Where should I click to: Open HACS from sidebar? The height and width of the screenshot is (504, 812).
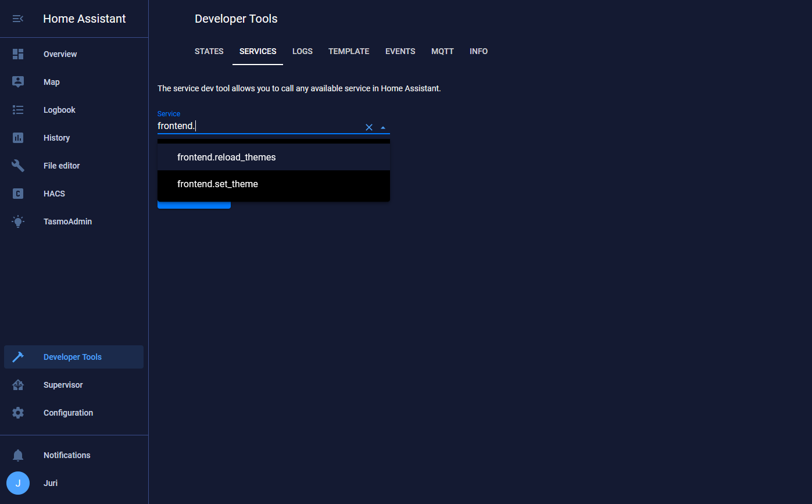pos(74,194)
